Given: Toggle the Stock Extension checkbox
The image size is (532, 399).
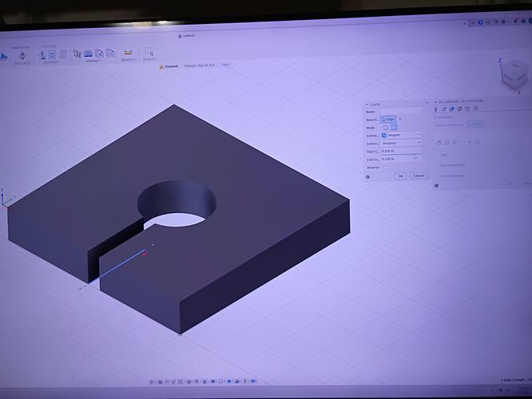Looking at the screenshot, I should 437,176.
